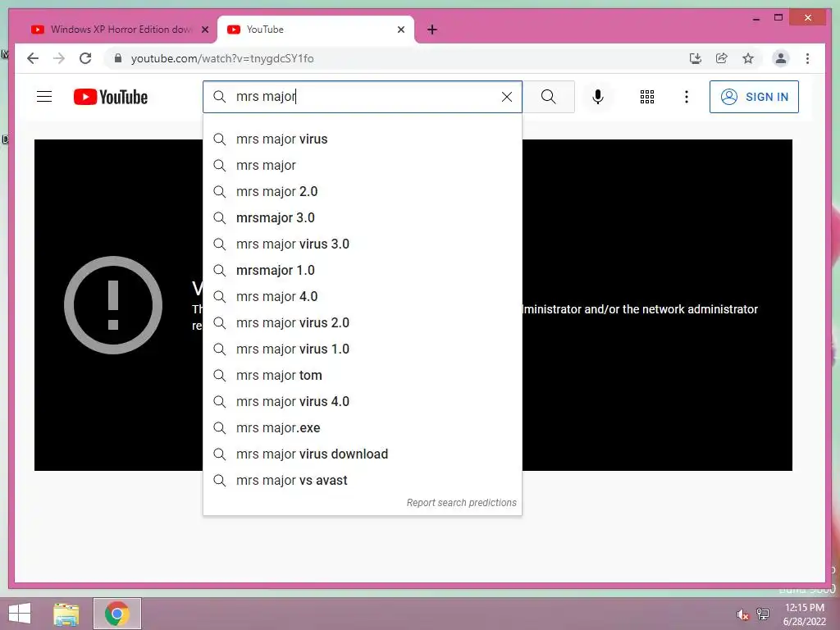Image resolution: width=840 pixels, height=630 pixels.
Task: Choose suggestion "mrsmajor 3.0"
Action: point(363,218)
